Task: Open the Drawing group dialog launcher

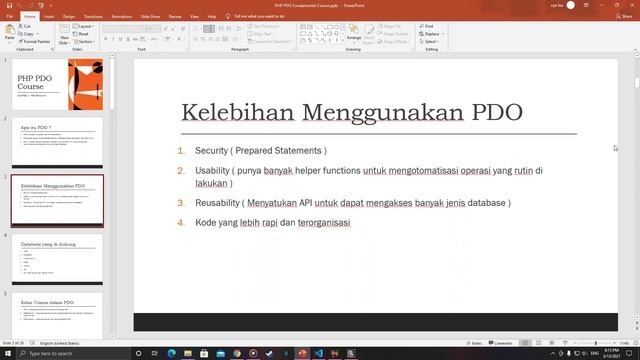Action: [412, 49]
